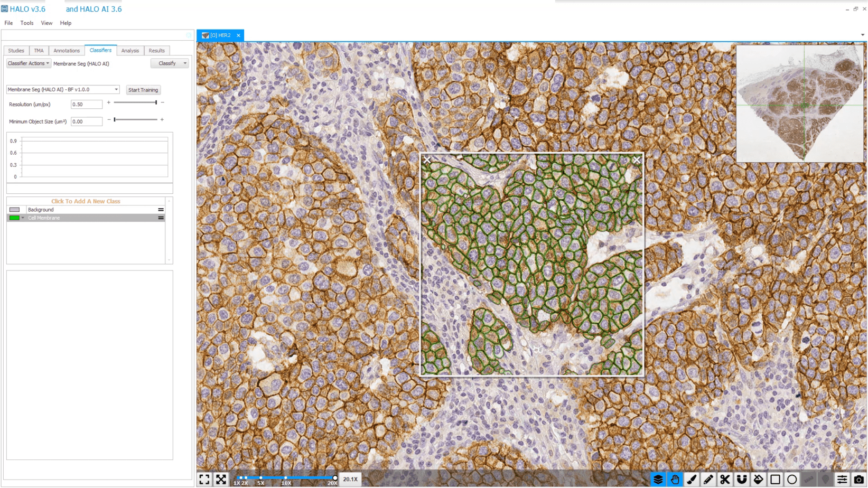
Task: Open the Classify button dropdown arrow
Action: (185, 63)
